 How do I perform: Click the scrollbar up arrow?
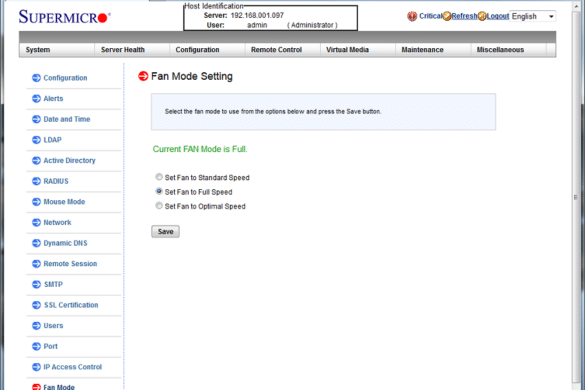(576, 6)
